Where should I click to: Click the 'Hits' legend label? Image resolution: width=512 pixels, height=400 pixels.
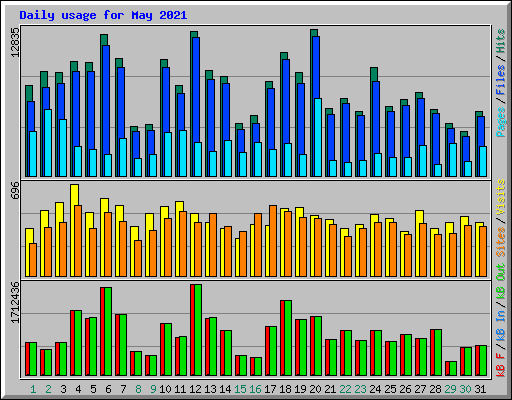(501, 41)
